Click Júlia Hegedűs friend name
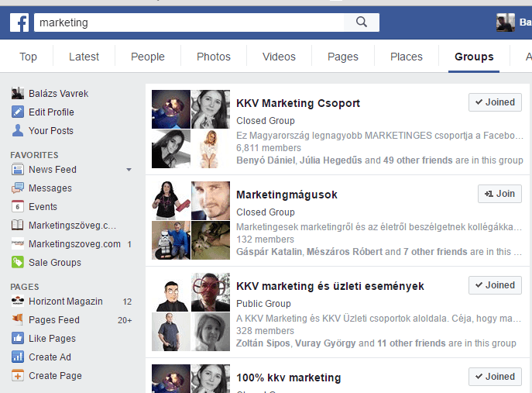Viewport: 532px width, 393px height. click(x=331, y=160)
